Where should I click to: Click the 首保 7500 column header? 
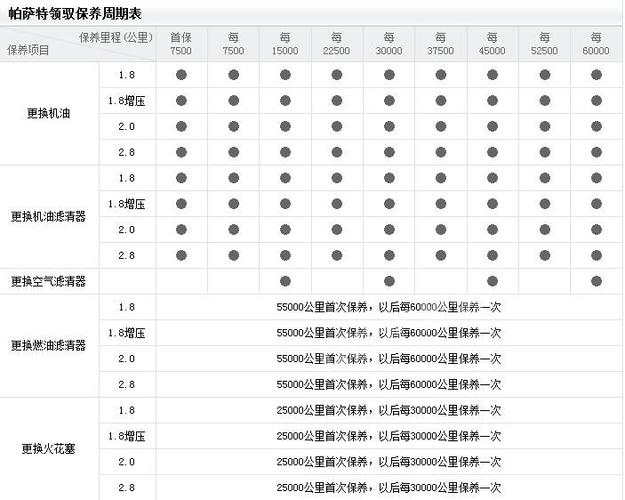tap(181, 44)
